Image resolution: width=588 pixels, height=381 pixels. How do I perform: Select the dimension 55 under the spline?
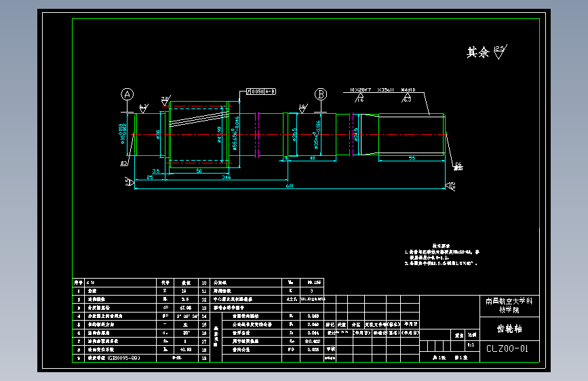pos(412,158)
